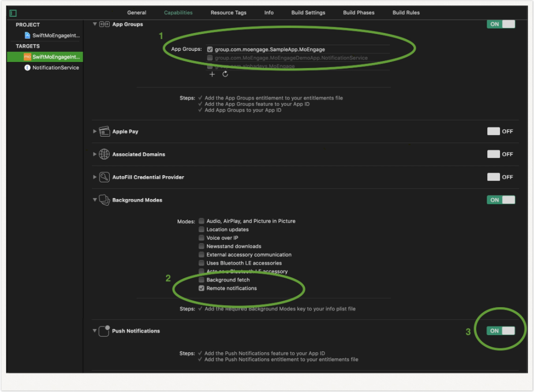The image size is (534, 392).
Task: Select the SwiftMoEngageInt project file
Action: 56,36
